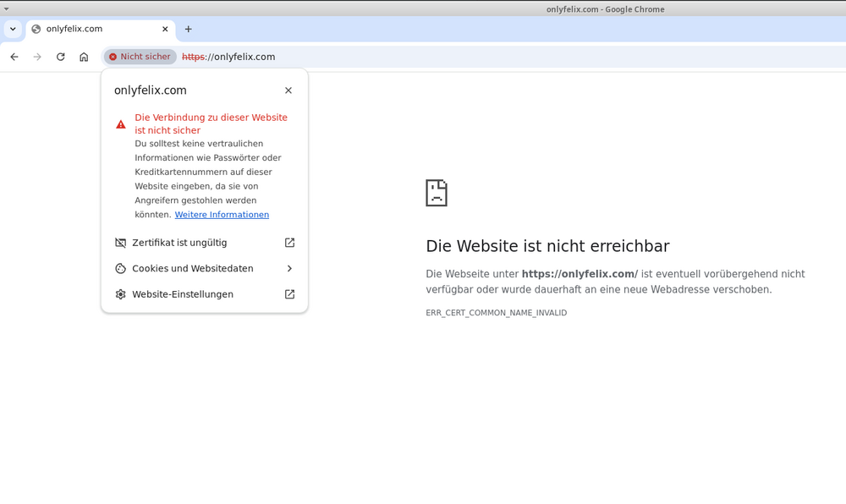
Task: Click the ERR_CERT_COMMON_NAME_INVALID error code
Action: (497, 313)
